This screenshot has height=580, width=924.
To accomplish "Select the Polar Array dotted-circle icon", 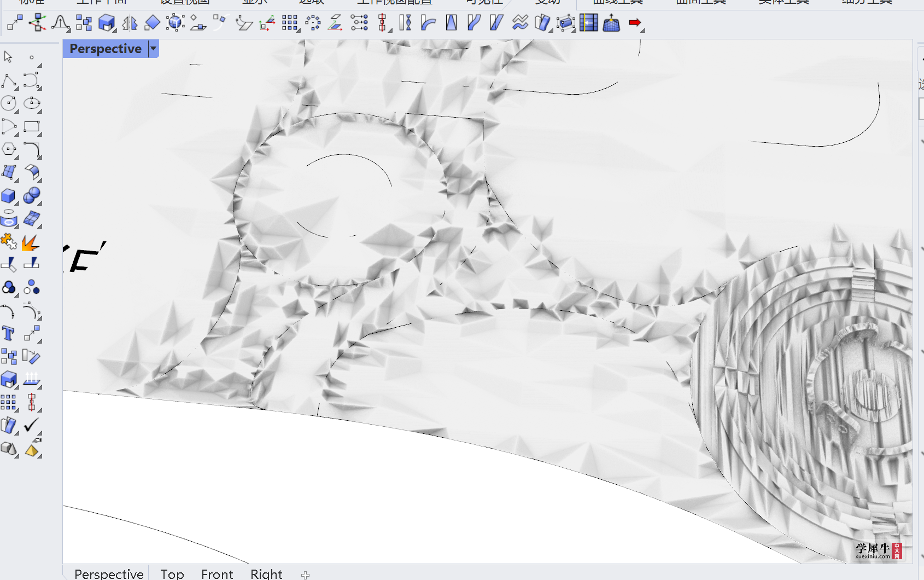I will click(x=313, y=23).
